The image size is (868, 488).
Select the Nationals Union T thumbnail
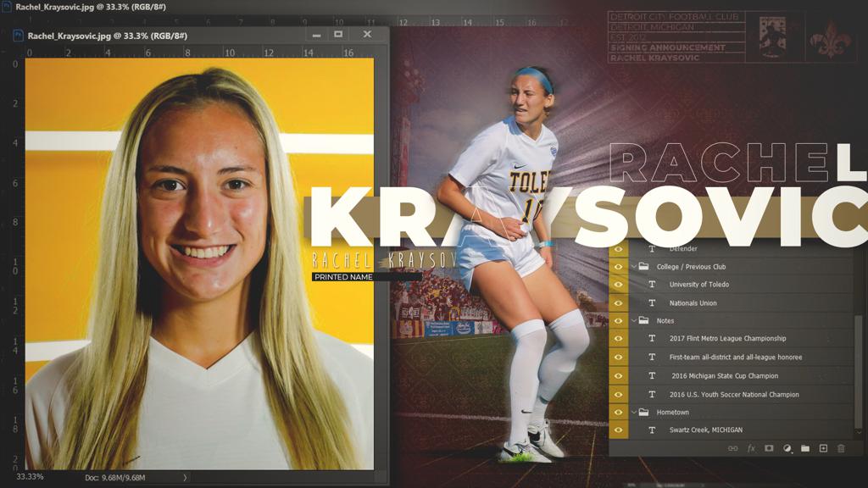click(652, 302)
